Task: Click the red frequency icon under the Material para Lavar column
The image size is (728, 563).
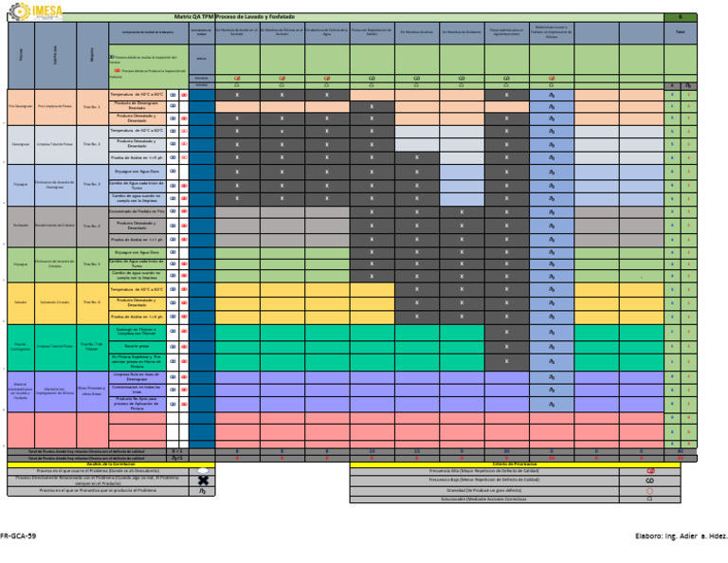Action: point(552,79)
